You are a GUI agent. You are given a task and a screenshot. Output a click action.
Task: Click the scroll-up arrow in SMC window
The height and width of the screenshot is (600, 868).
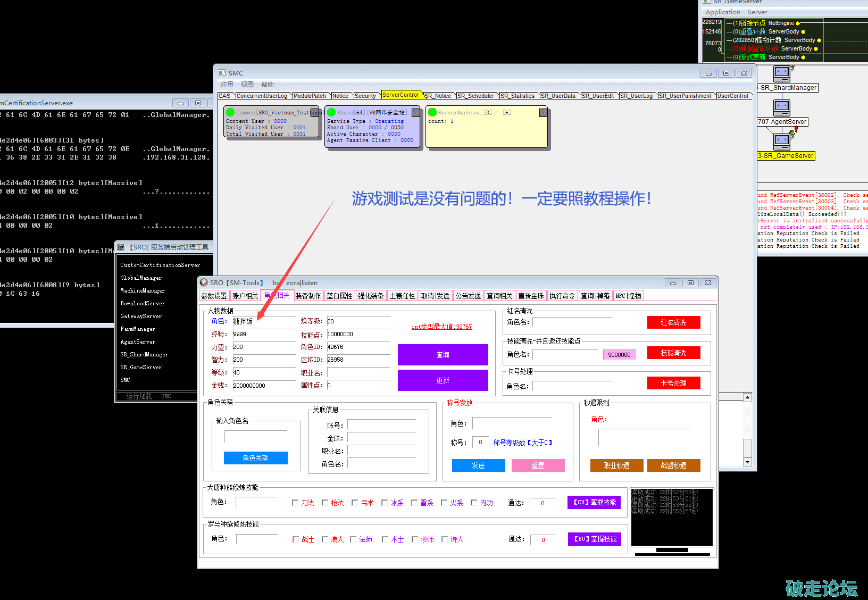pos(747,398)
